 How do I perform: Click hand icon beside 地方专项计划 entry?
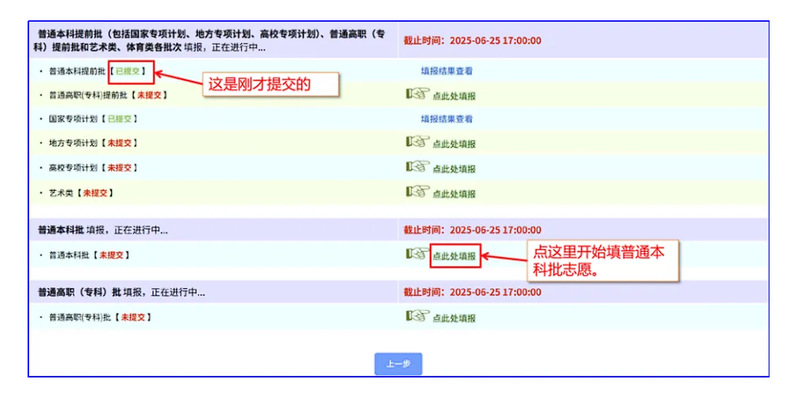pyautogui.click(x=416, y=142)
